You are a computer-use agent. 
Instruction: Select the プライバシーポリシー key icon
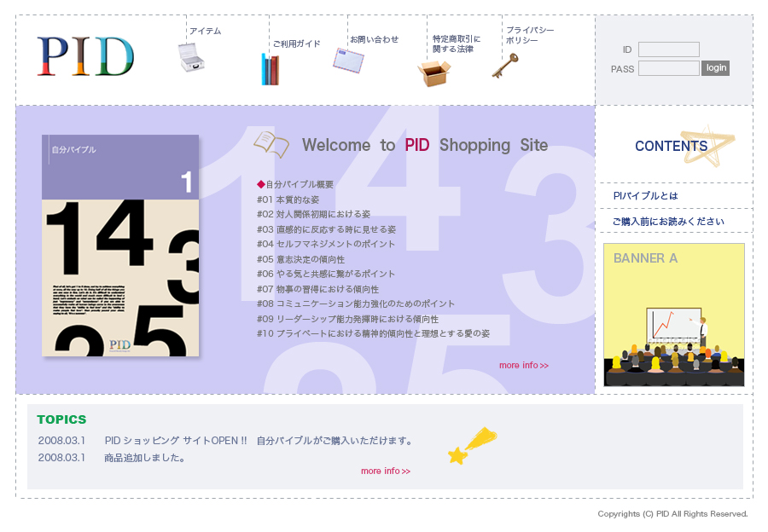504,66
